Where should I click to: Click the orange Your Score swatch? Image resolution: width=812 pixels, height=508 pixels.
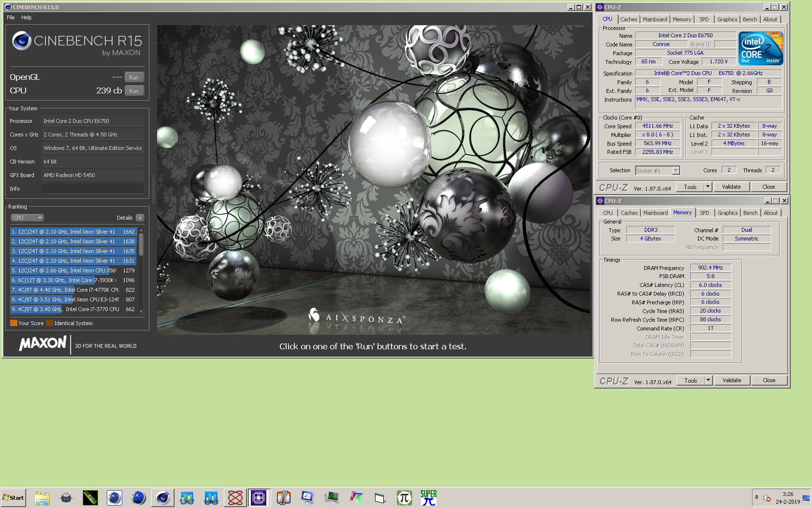14,323
